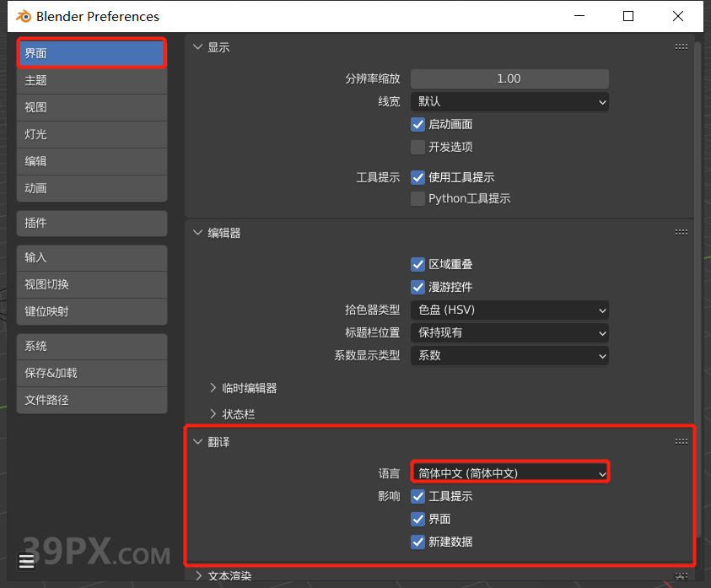The width and height of the screenshot is (711, 588).
Task: Click the 分辨率缩放 value slider
Action: click(509, 78)
